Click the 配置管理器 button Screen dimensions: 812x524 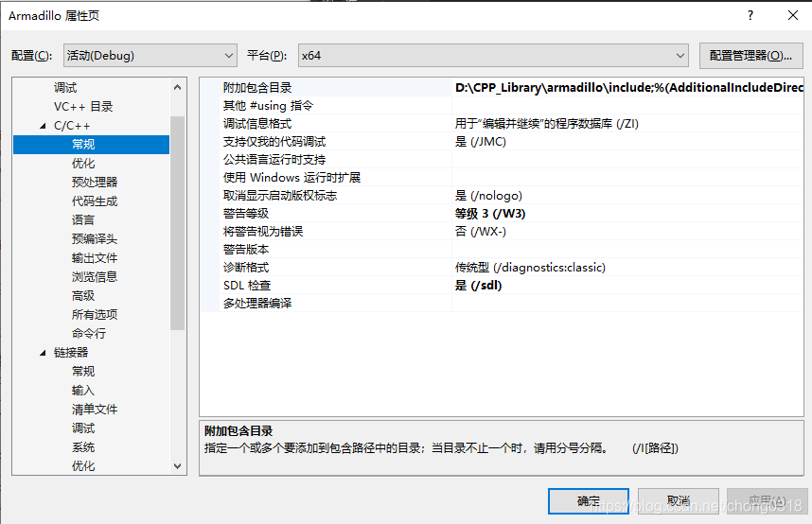pyautogui.click(x=750, y=56)
